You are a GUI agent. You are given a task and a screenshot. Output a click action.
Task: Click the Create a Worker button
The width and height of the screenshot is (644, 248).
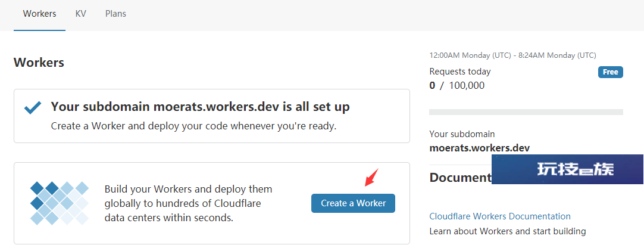click(x=353, y=203)
